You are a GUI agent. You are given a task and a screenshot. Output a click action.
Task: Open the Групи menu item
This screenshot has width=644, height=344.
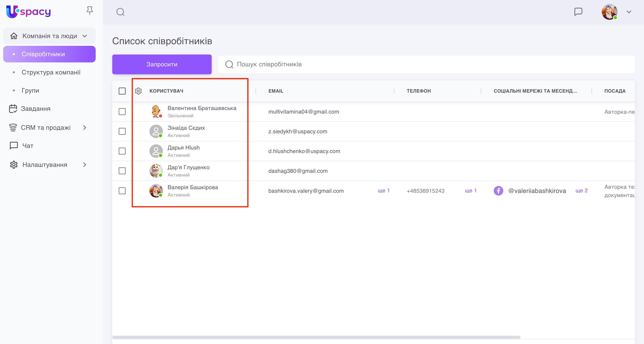[30, 90]
